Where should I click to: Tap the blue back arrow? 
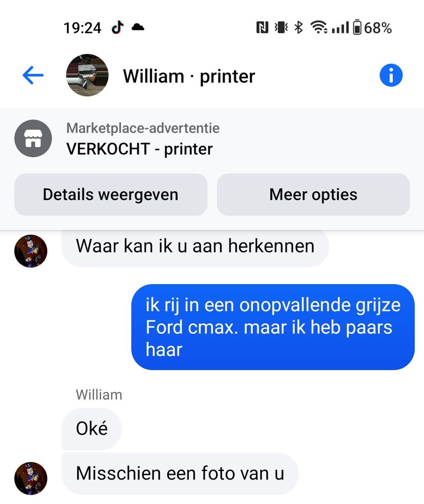tap(33, 75)
